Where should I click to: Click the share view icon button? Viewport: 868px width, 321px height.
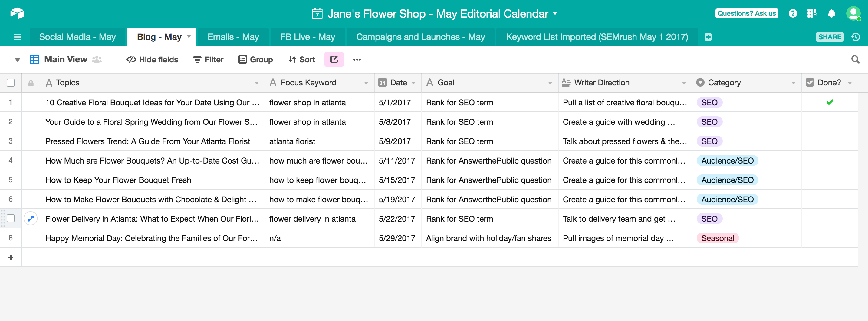click(334, 59)
